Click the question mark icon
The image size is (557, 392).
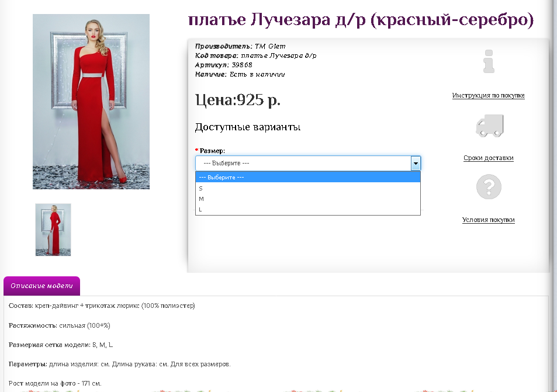tap(489, 187)
